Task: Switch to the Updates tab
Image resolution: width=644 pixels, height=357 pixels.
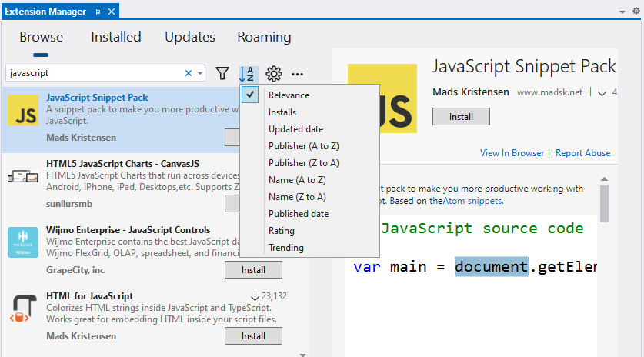Action: (x=190, y=38)
